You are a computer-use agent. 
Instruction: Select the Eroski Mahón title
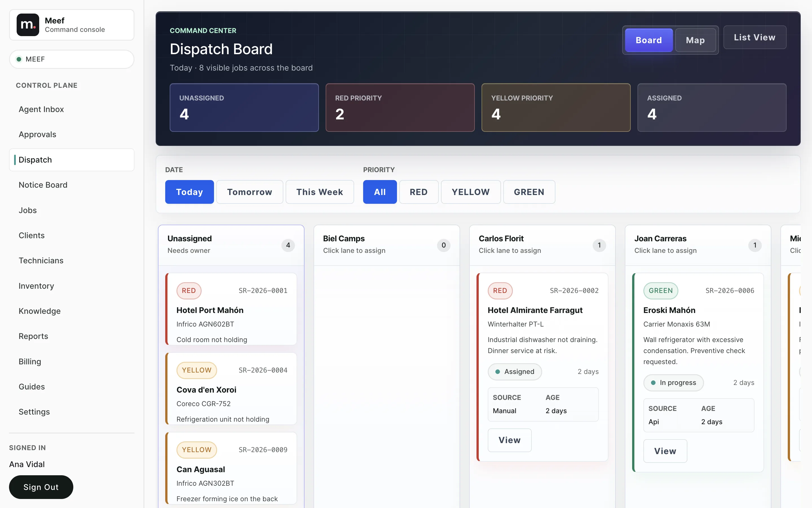(x=669, y=310)
